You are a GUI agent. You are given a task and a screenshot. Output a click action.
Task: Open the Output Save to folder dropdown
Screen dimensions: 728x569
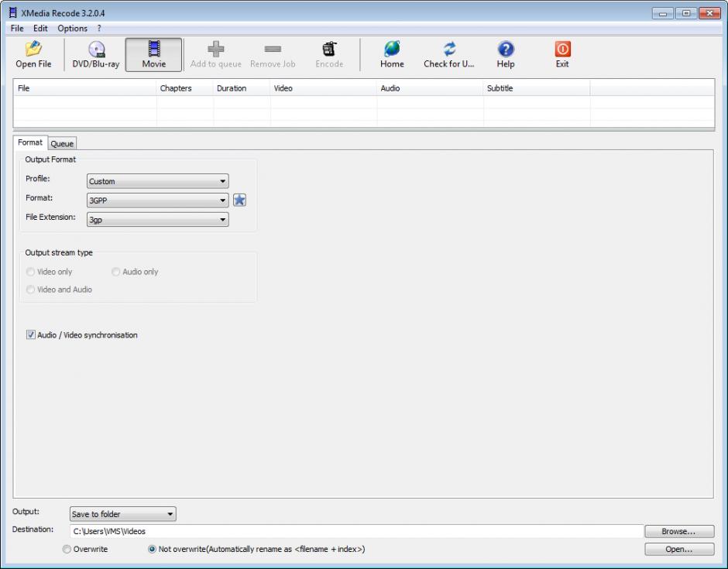[122, 514]
